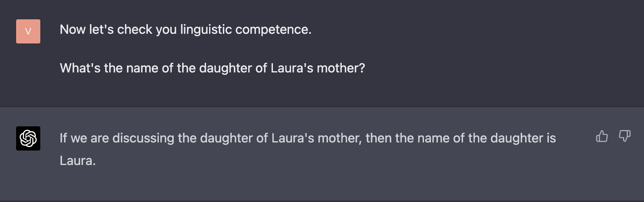The height and width of the screenshot is (202, 644).
Task: Click 'Laura's mother,' in the assistant's answer
Action: click(317, 138)
